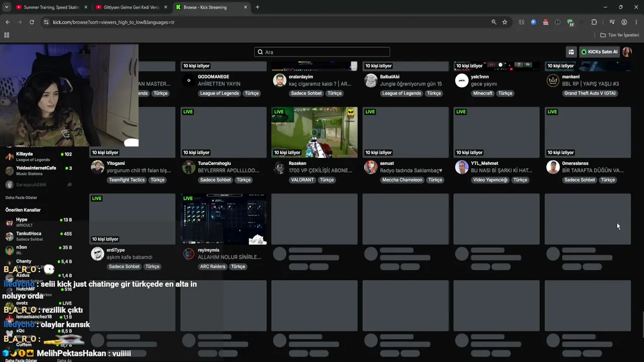Open the media controls music-note icon

click(612, 22)
